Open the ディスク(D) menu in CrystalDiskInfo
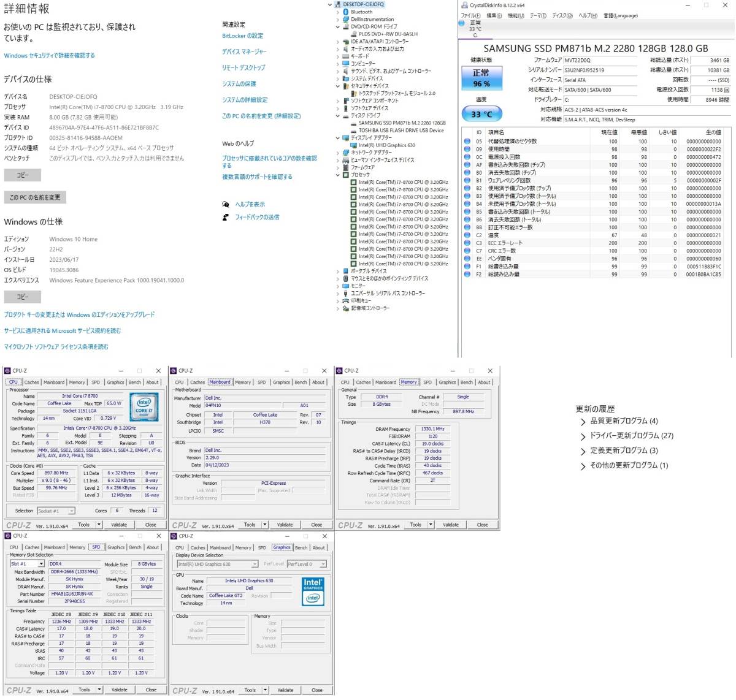736x700 pixels. (562, 15)
